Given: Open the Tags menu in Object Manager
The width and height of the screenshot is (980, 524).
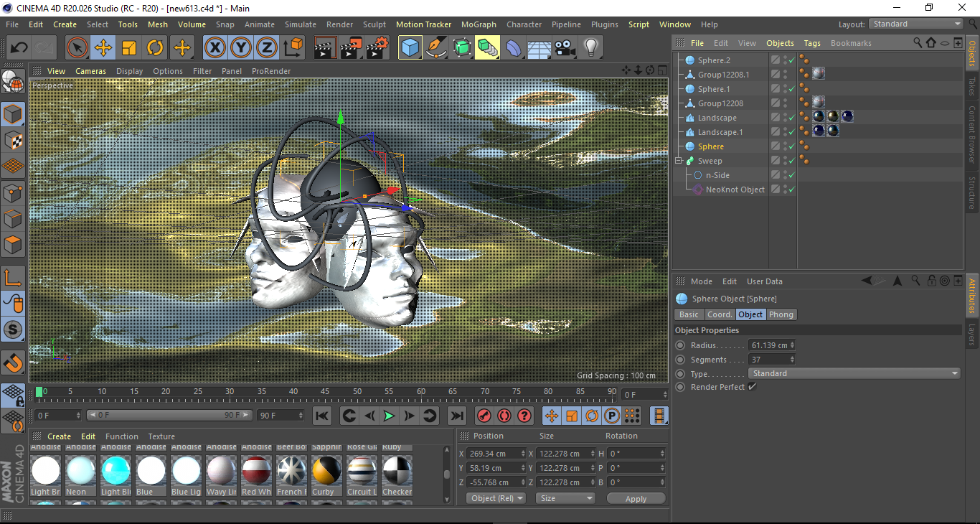Looking at the screenshot, I should 812,43.
